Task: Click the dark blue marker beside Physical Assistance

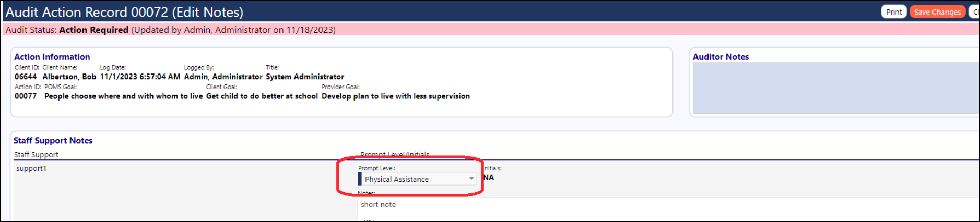Action: [360, 179]
